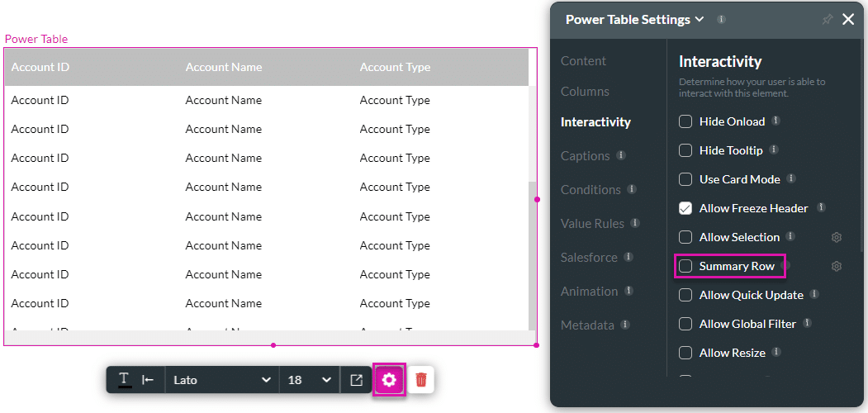Viewport: 868px width, 413px height.
Task: Click info icon next to Power Table Settings title
Action: pos(721,19)
